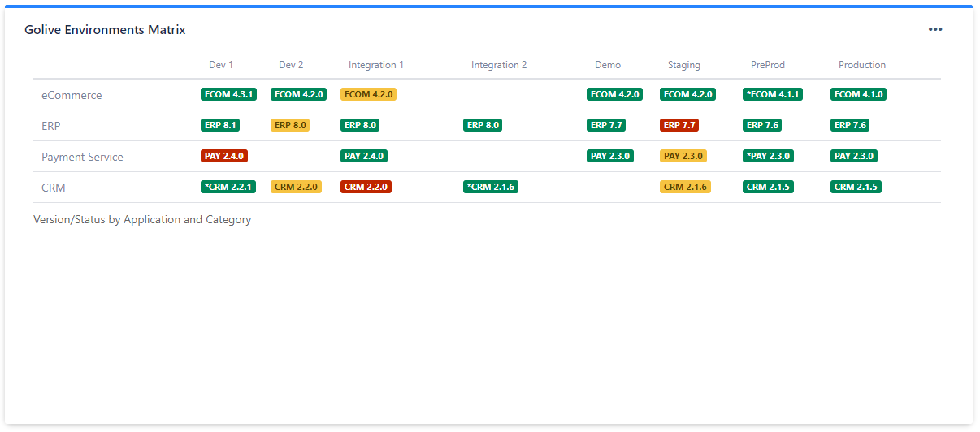This screenshot has width=980, height=432.
Task: Click the red PAY 2.4.0 badge
Action: [224, 156]
